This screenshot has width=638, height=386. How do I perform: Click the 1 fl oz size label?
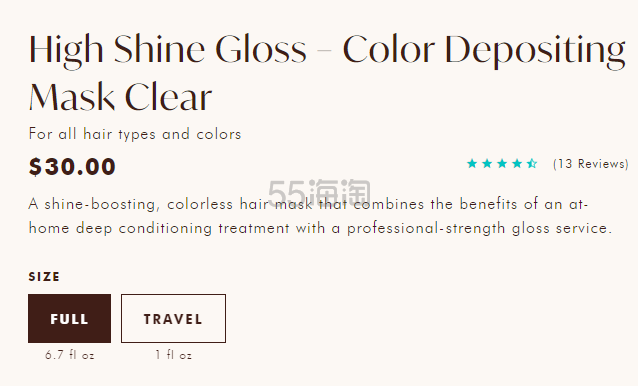coord(173,355)
